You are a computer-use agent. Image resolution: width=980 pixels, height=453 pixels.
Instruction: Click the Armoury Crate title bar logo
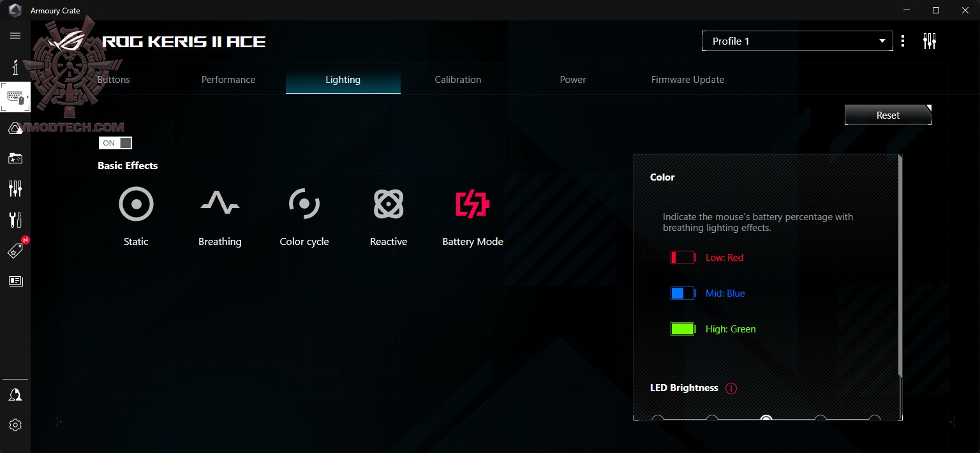(15, 10)
